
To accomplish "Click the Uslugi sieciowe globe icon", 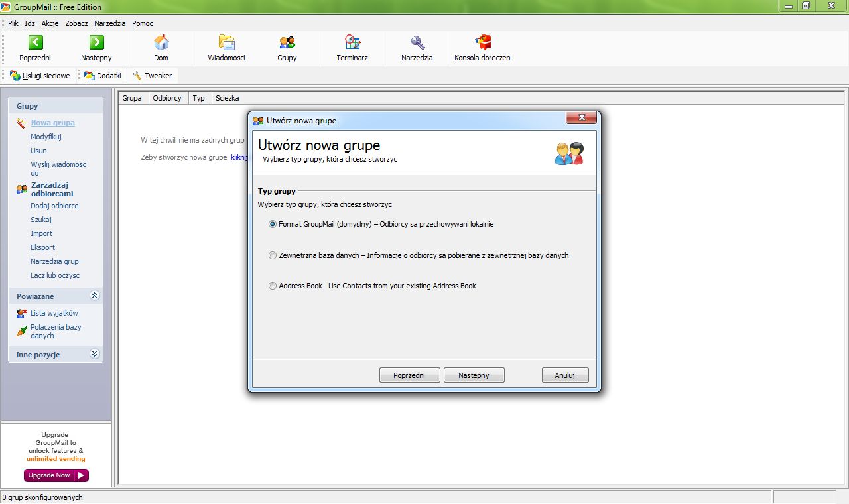I will point(15,76).
